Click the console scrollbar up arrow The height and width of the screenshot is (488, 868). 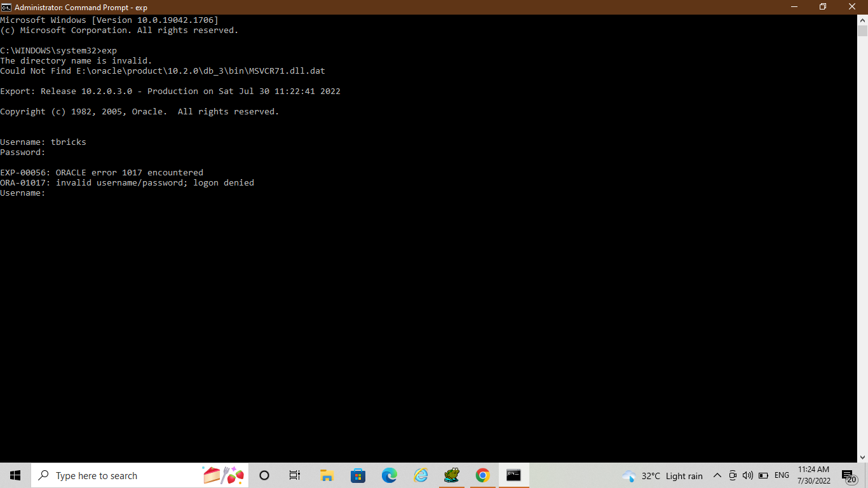(862, 19)
